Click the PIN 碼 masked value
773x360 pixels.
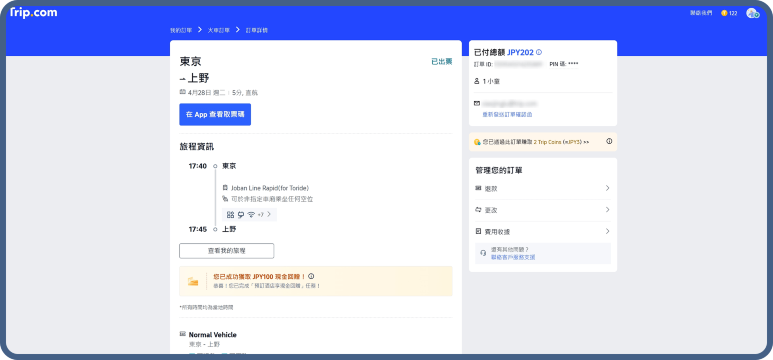(x=573, y=64)
